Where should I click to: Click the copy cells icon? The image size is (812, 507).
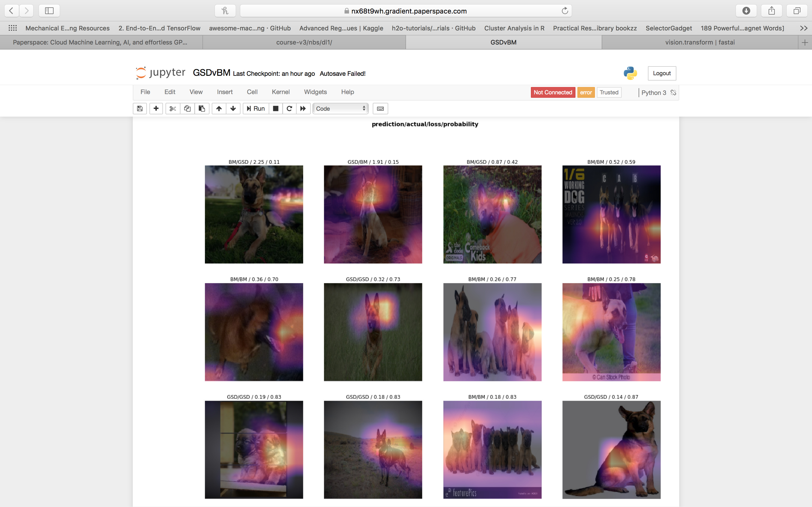point(187,108)
